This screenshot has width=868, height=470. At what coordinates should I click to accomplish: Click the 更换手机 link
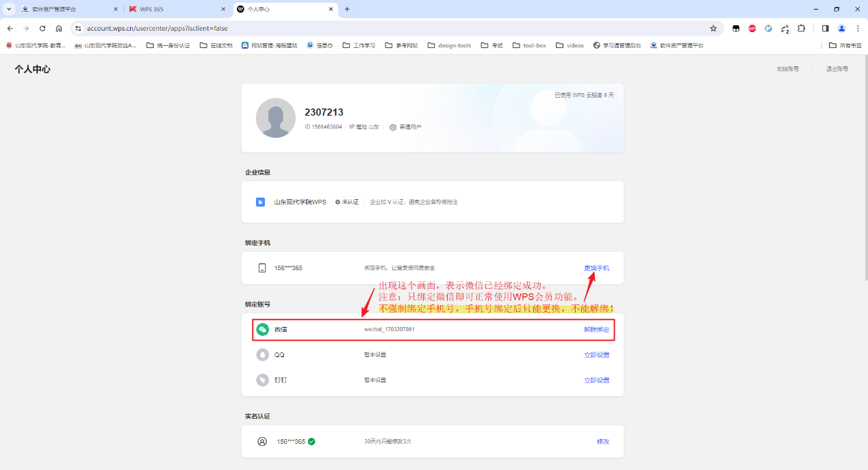click(x=596, y=268)
